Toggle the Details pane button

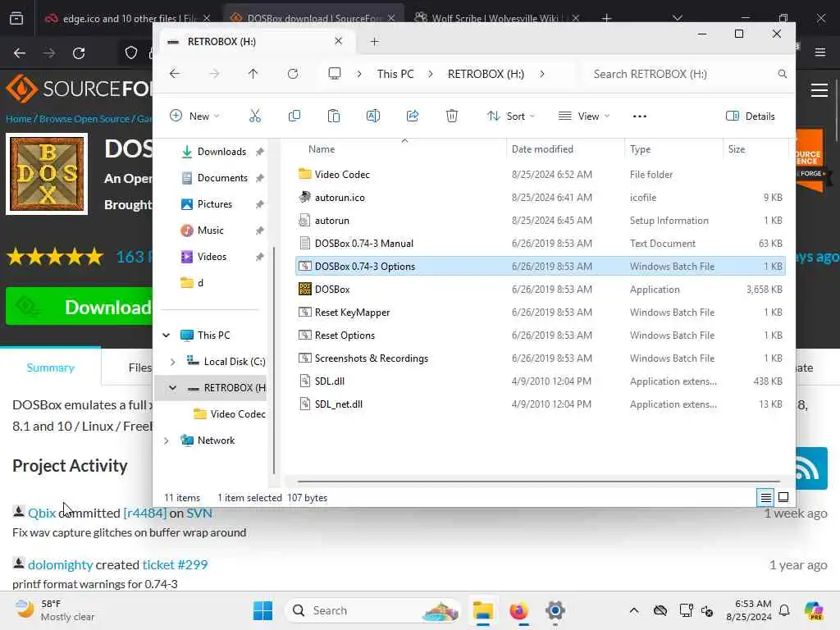pos(750,116)
